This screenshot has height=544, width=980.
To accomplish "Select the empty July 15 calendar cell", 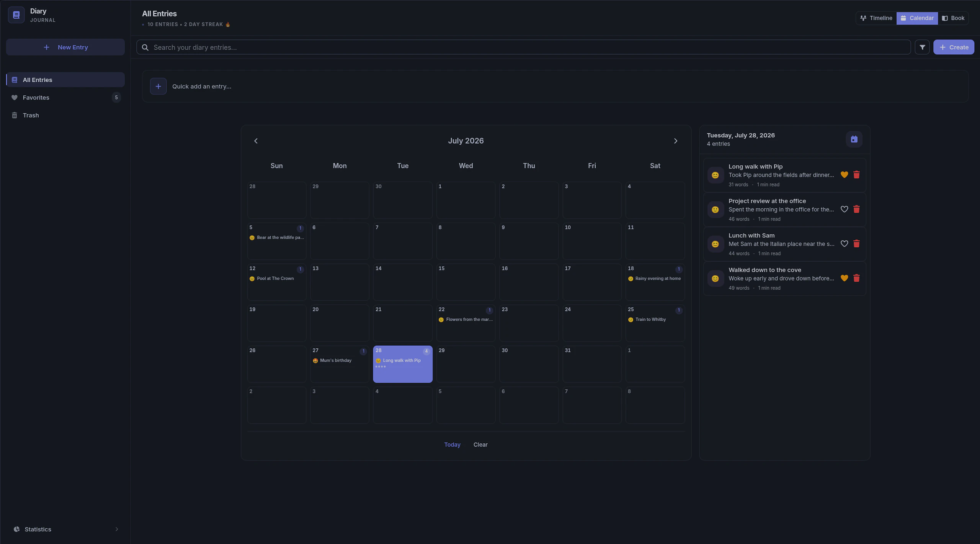I will pyautogui.click(x=465, y=282).
